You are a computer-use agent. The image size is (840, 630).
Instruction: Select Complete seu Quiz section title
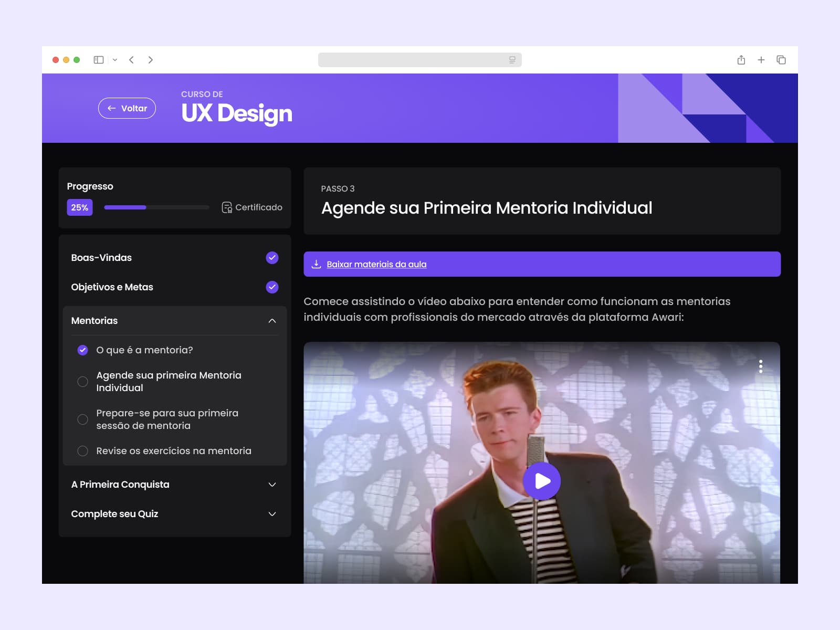click(114, 514)
